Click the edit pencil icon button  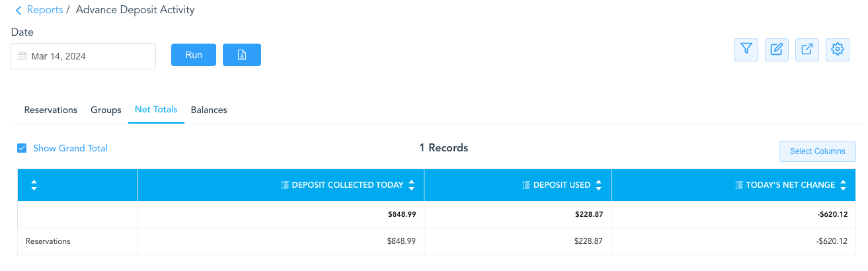pos(777,50)
